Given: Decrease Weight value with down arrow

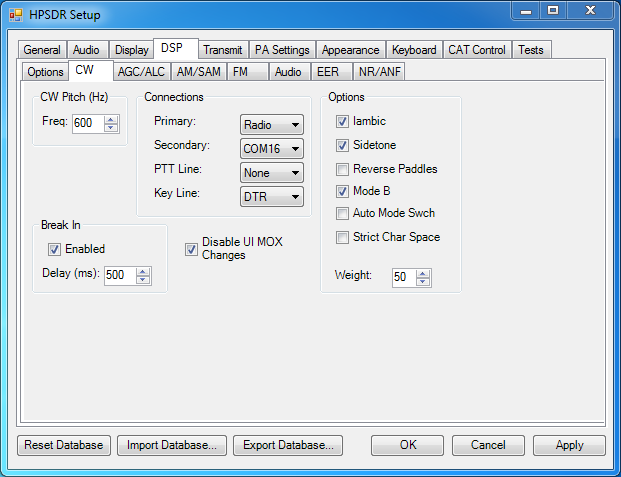Looking at the screenshot, I should (423, 281).
